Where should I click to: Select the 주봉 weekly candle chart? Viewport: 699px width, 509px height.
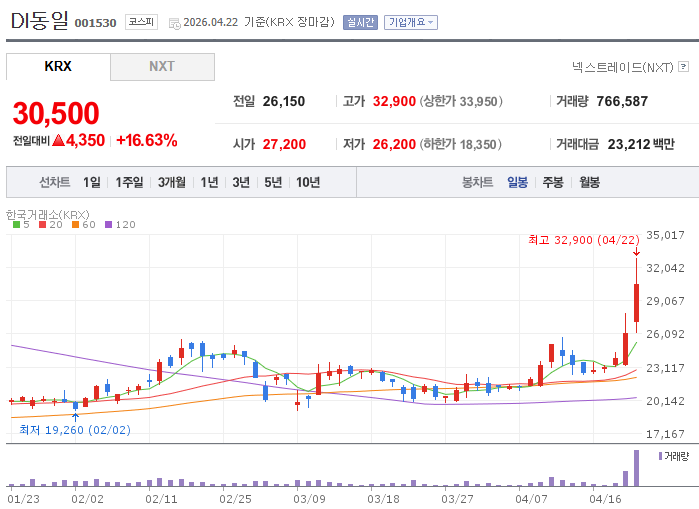pos(553,182)
